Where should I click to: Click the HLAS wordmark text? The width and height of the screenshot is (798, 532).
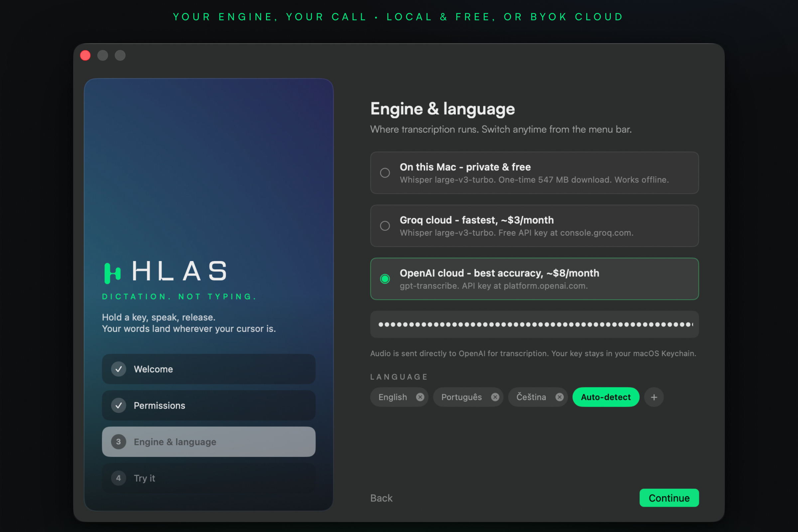tap(179, 271)
